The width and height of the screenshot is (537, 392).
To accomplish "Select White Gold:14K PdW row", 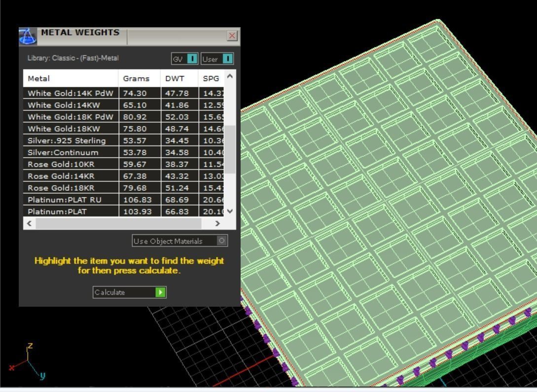I will [123, 93].
